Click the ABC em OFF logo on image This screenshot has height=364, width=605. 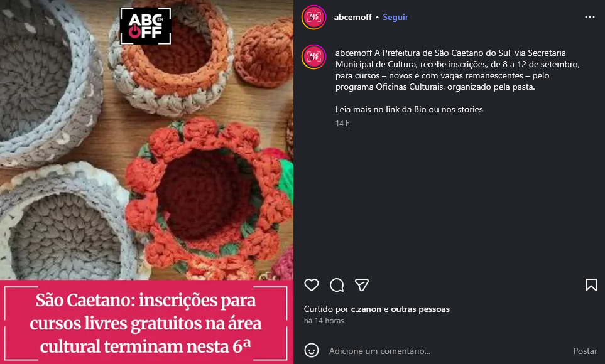tap(146, 26)
